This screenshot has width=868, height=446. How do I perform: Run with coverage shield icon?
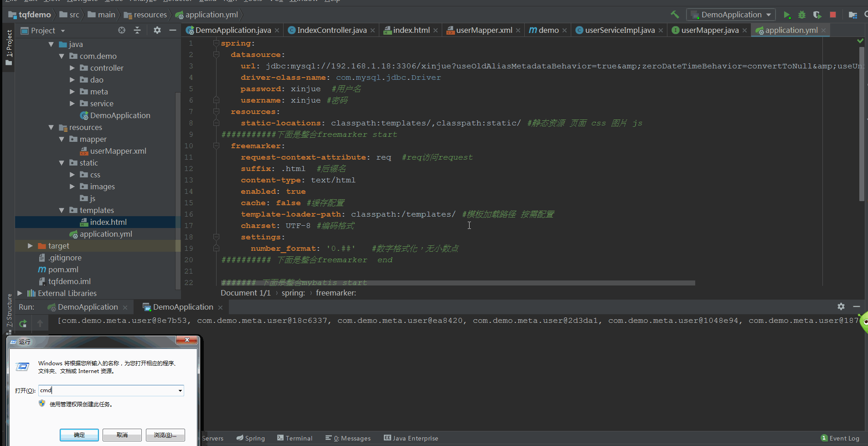pos(817,15)
